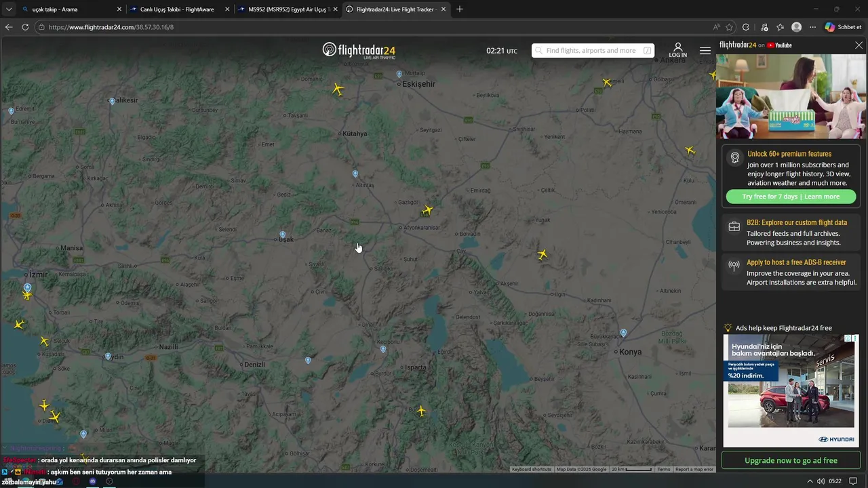Viewport: 868px width, 488px height.
Task: Select the aircraft south of Yunak
Action: (542, 254)
